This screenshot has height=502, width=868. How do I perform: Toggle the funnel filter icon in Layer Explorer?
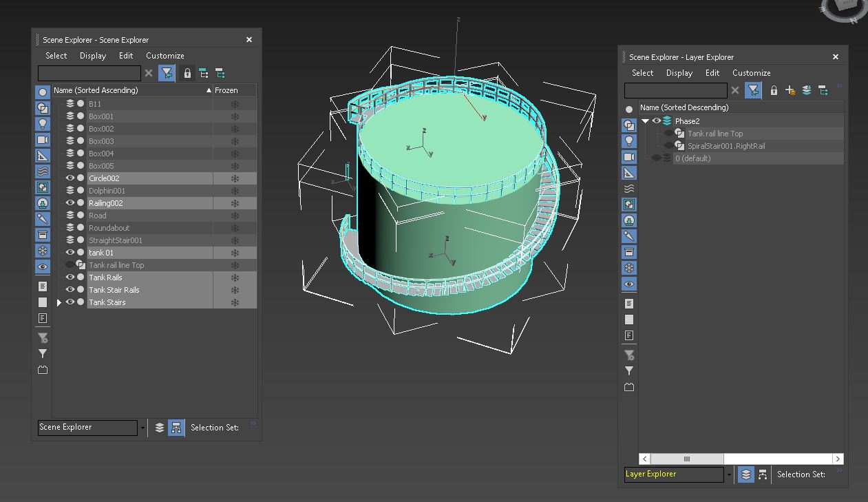[753, 90]
